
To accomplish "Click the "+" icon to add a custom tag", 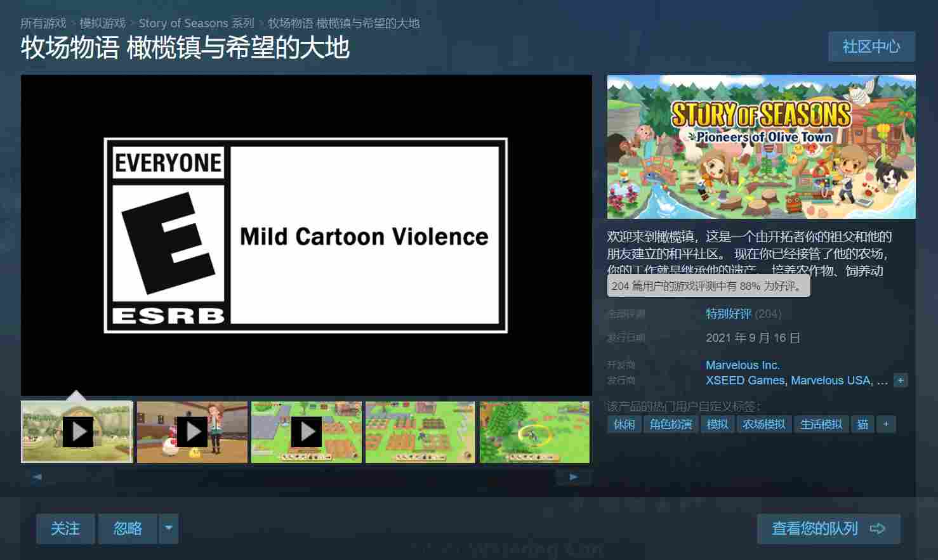I will [886, 424].
